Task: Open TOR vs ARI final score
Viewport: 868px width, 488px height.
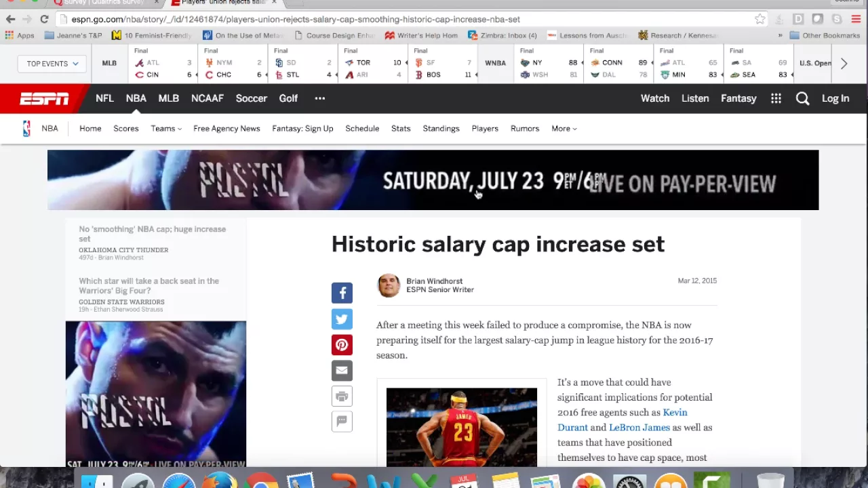Action: click(x=373, y=64)
